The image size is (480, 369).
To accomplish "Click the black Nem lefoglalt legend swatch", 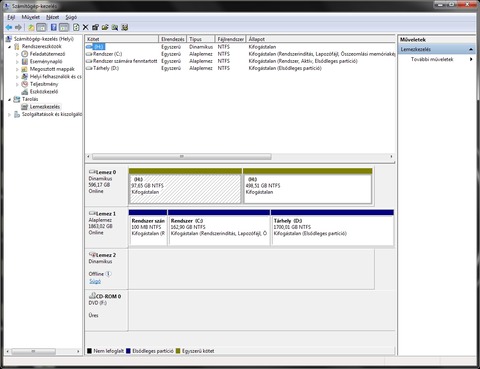I will tap(89, 351).
